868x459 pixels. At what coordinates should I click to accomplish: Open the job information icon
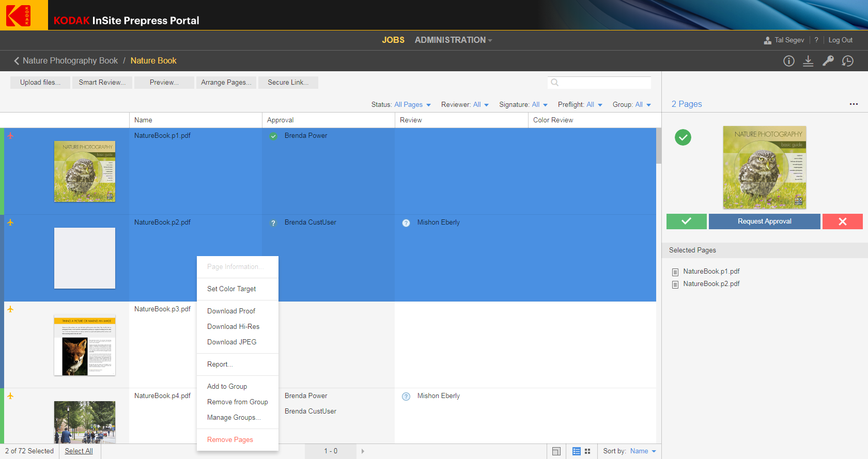788,61
